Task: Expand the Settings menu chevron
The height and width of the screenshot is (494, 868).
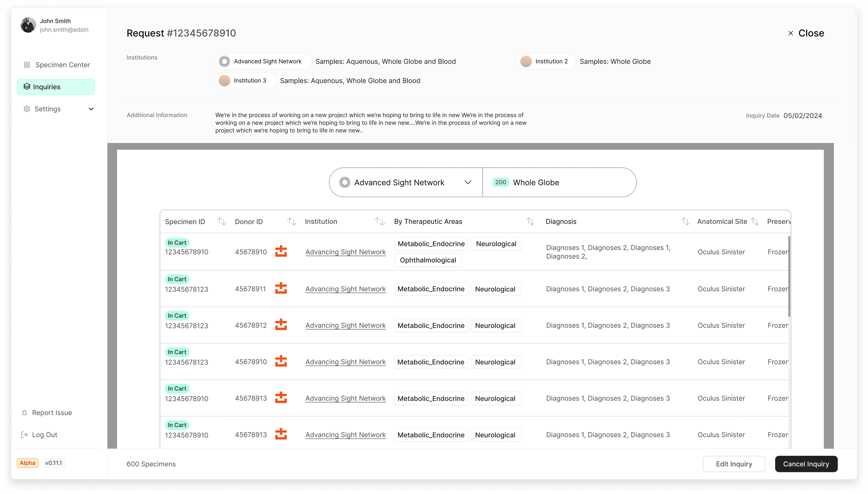Action: (91, 109)
